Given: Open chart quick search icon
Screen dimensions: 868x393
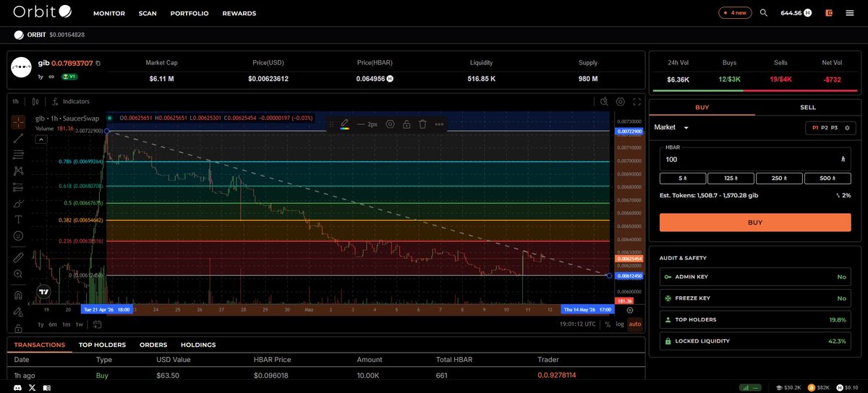Looking at the screenshot, I should [x=605, y=102].
